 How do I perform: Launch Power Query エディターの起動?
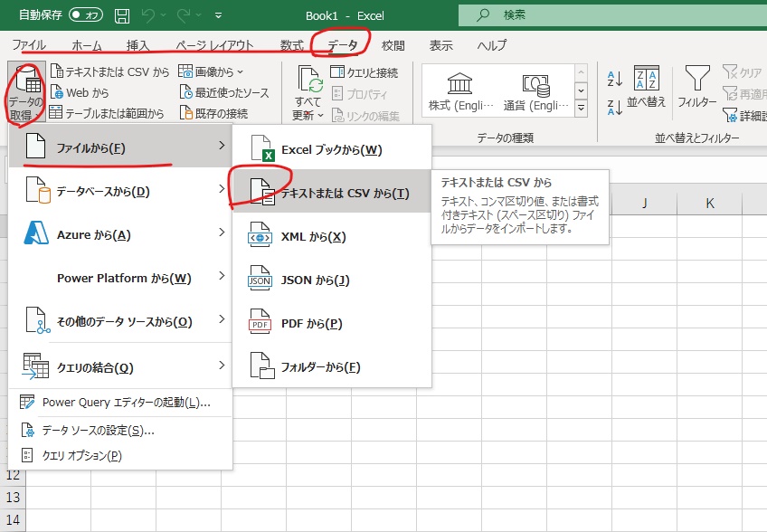coord(120,403)
